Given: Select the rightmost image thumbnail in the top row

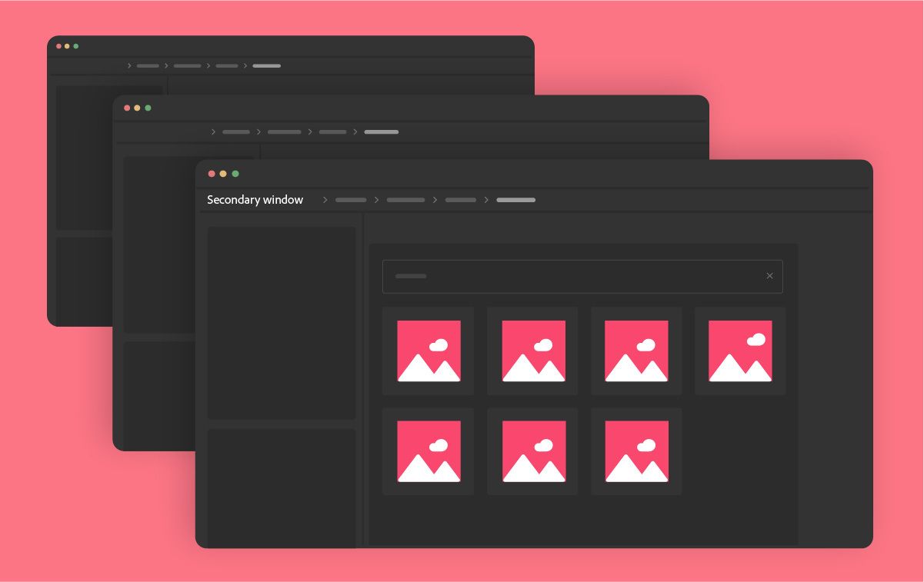Looking at the screenshot, I should click(x=740, y=351).
